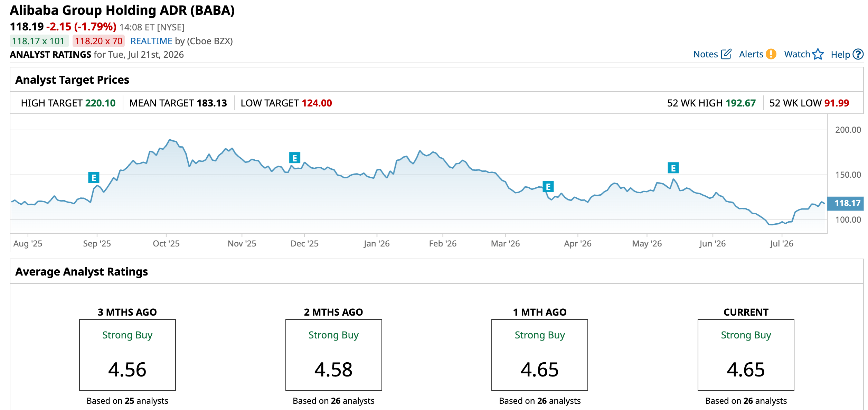Click the Watch link
Screen dimensions: 868x410
point(797,54)
